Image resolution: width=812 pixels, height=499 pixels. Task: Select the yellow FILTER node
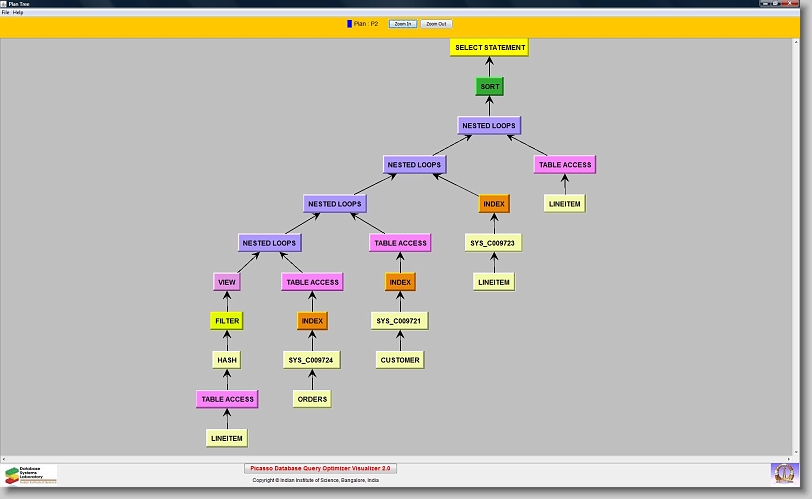tap(227, 321)
